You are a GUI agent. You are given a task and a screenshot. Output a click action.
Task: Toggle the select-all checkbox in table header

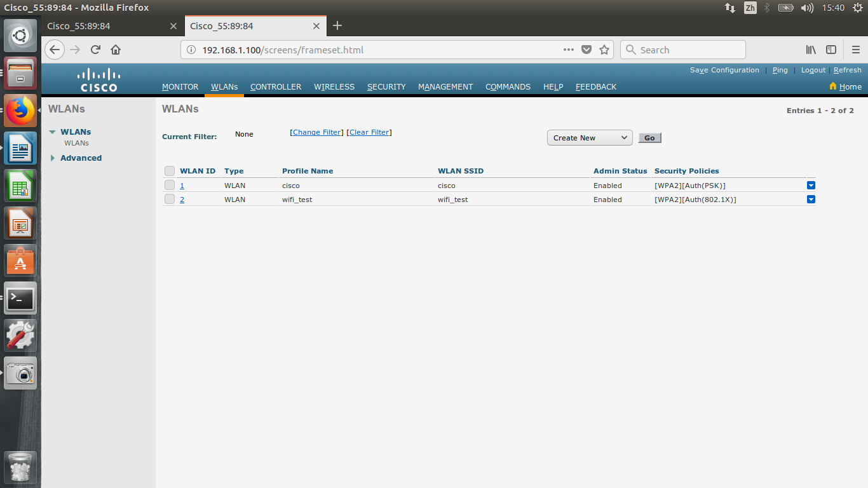pos(170,171)
